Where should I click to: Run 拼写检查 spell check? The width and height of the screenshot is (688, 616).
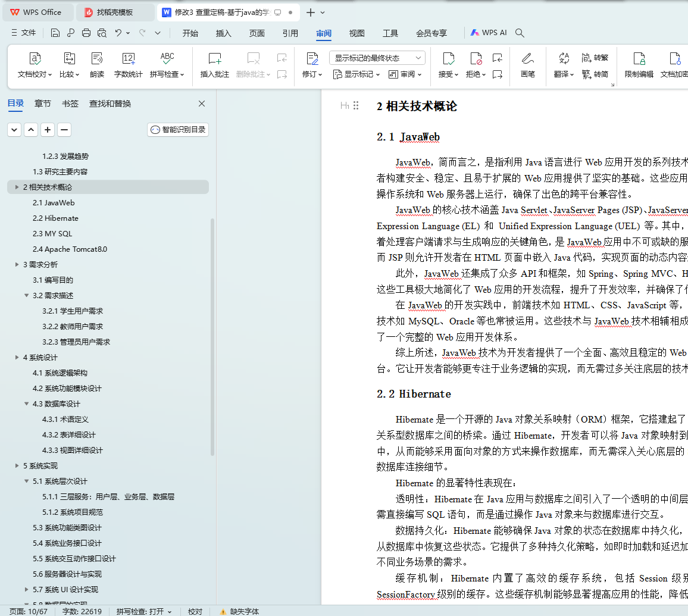[167, 65]
